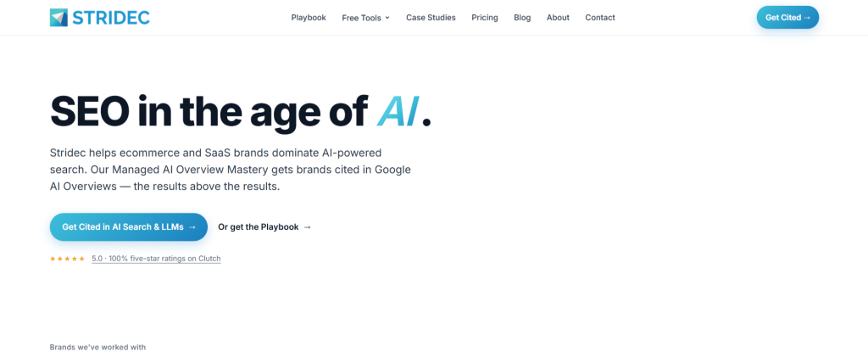
Task: Click the arrow icon in header Get Cited button
Action: [807, 18]
